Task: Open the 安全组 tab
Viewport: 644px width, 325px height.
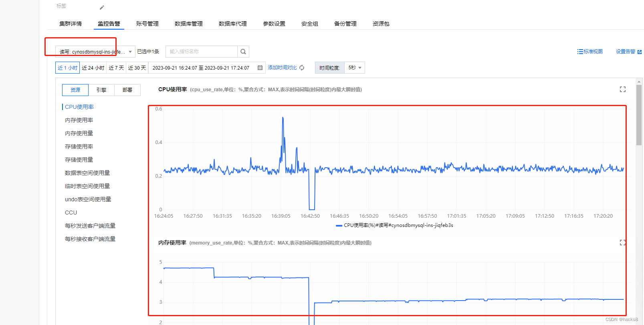Action: pyautogui.click(x=310, y=24)
